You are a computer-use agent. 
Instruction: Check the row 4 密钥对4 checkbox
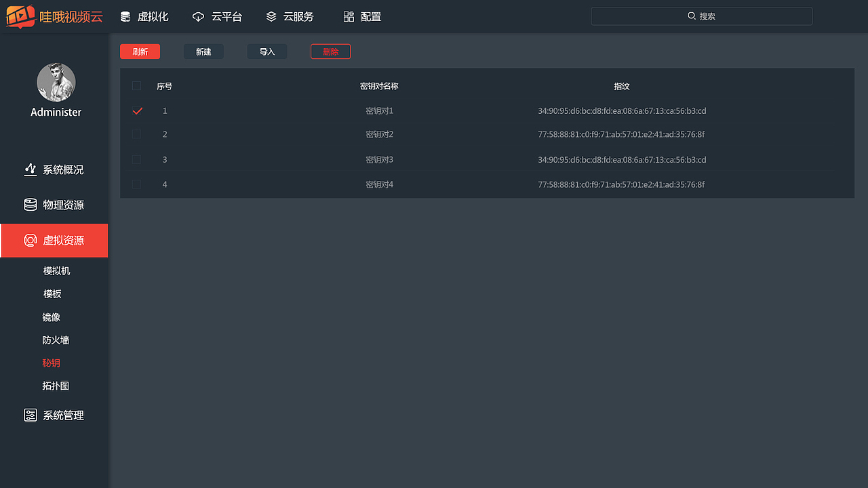(136, 184)
